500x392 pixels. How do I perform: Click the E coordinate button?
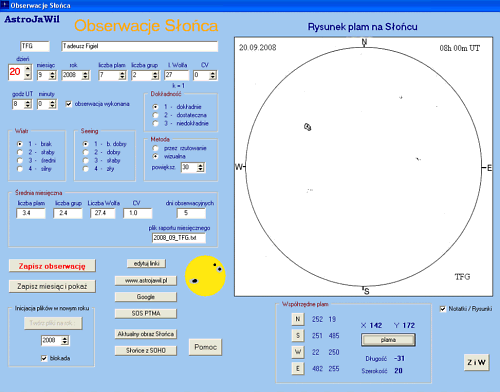pos(298,368)
